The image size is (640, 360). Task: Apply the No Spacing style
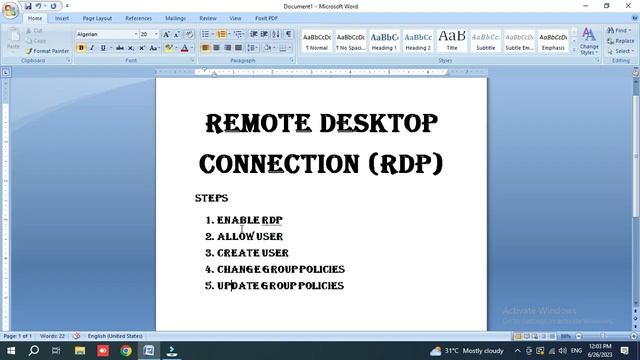(x=351, y=41)
